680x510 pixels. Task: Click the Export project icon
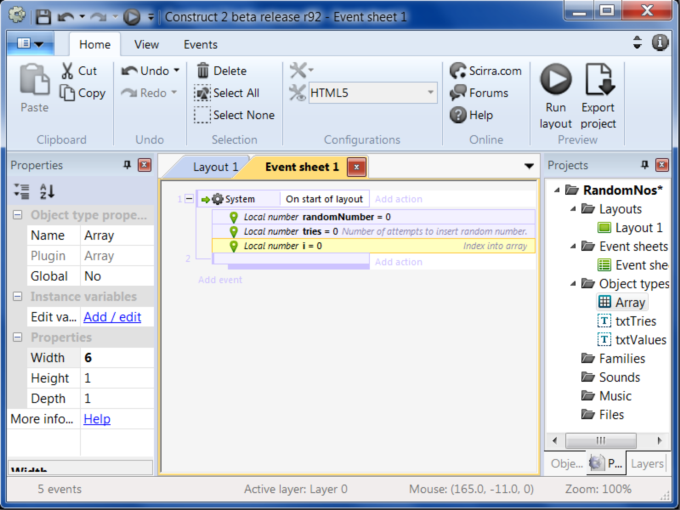(x=598, y=80)
